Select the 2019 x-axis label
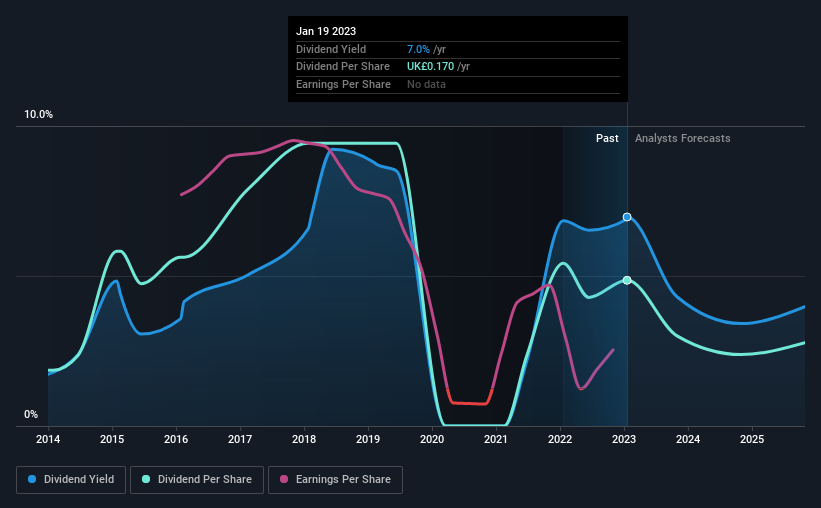This screenshot has width=821, height=508. tap(368, 439)
